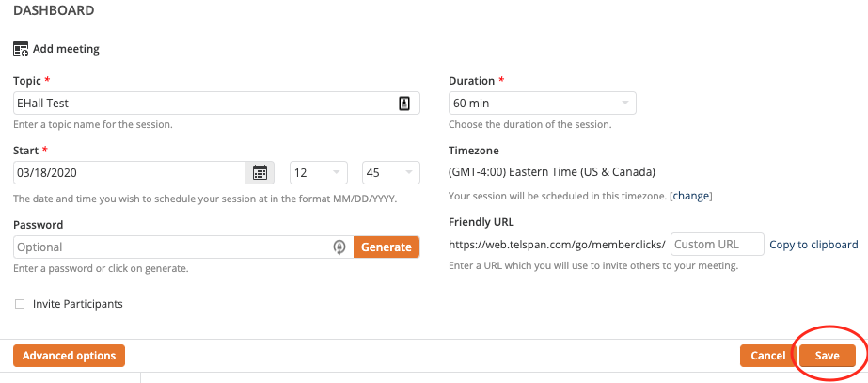Click the Custom URL input box

point(718,245)
